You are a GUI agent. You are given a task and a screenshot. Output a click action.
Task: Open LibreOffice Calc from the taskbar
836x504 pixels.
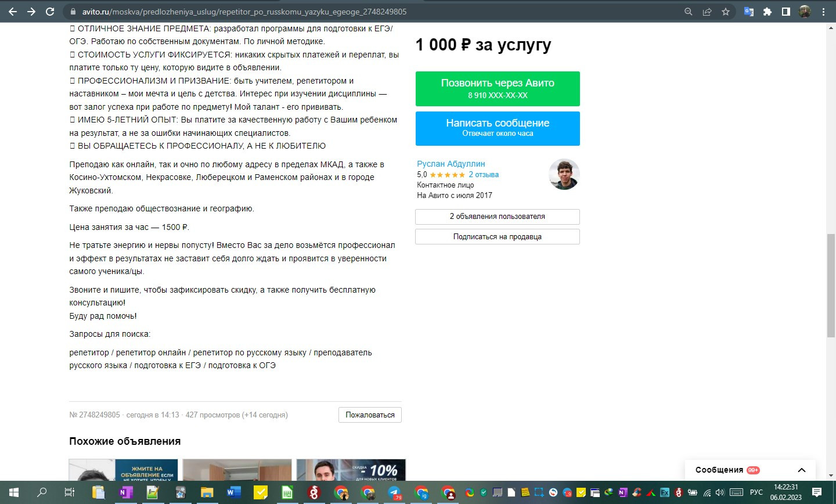pyautogui.click(x=287, y=492)
